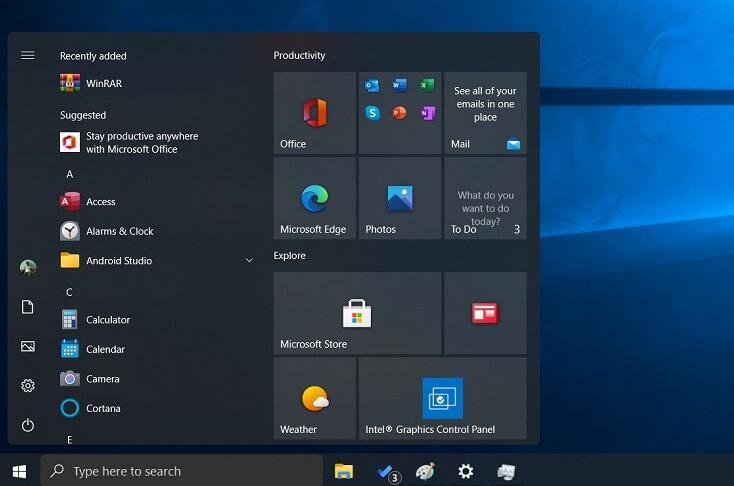Click the Power button in Start
This screenshot has width=734, height=486.
28,425
